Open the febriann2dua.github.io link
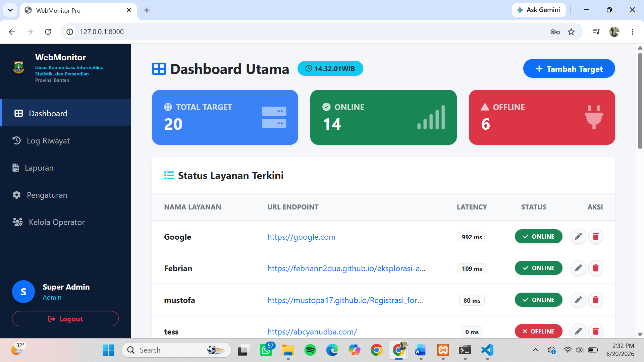 [346, 268]
